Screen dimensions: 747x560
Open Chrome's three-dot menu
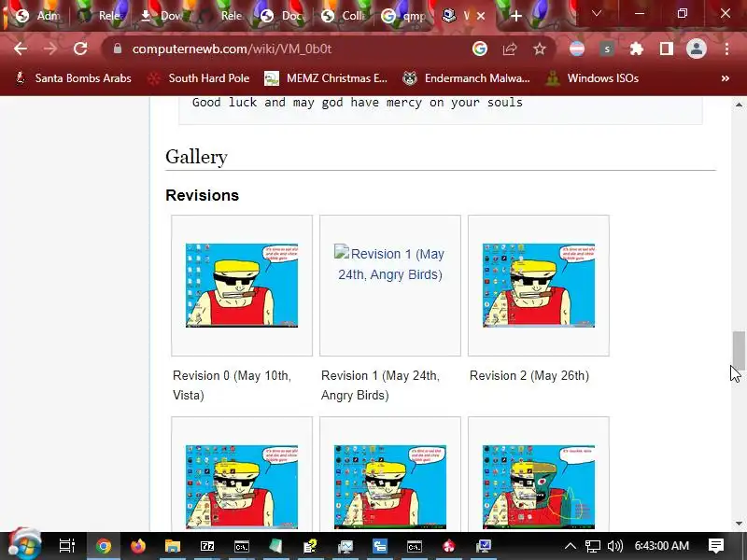pyautogui.click(x=726, y=49)
